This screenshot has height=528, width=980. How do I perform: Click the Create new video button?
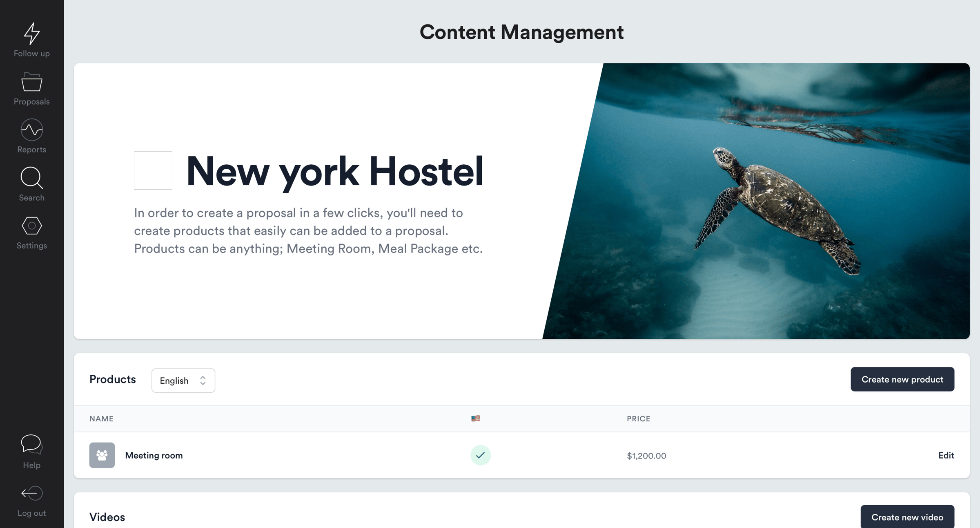907,517
